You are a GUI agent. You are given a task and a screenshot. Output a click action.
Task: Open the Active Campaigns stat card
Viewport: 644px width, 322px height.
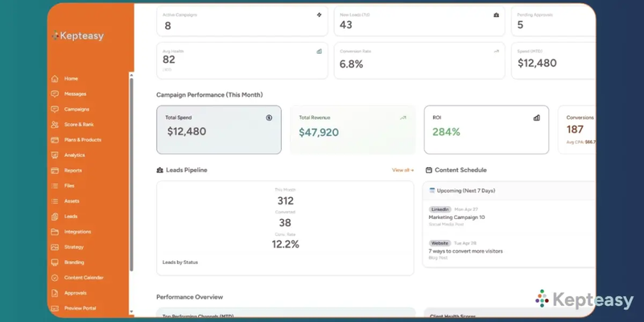click(242, 21)
